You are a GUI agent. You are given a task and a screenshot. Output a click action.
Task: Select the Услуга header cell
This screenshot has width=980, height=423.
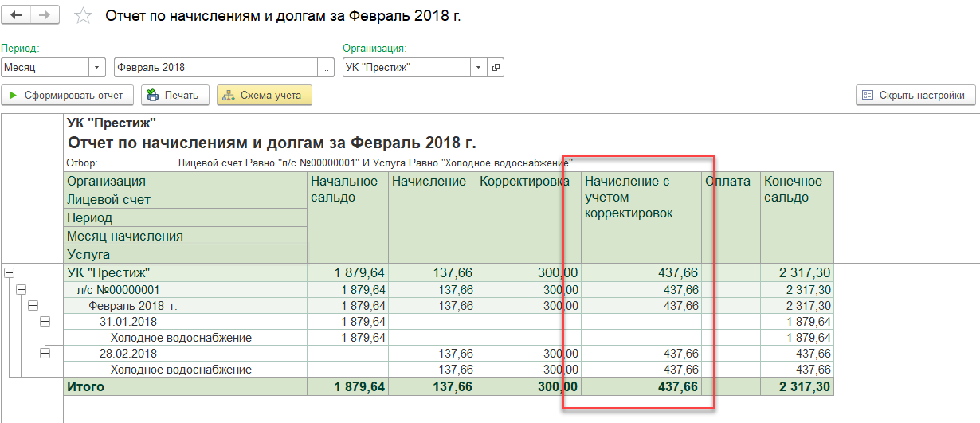click(x=186, y=254)
